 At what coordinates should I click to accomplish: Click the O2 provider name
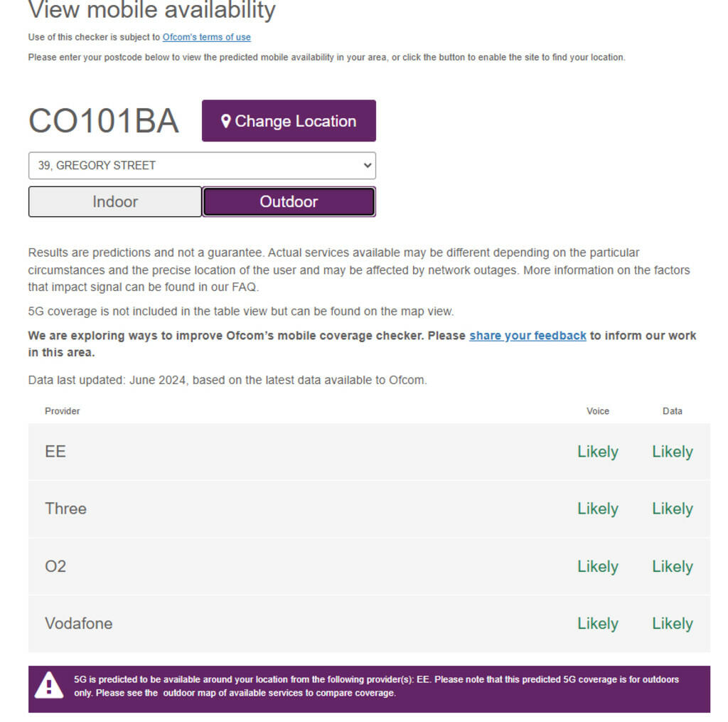pos(55,566)
